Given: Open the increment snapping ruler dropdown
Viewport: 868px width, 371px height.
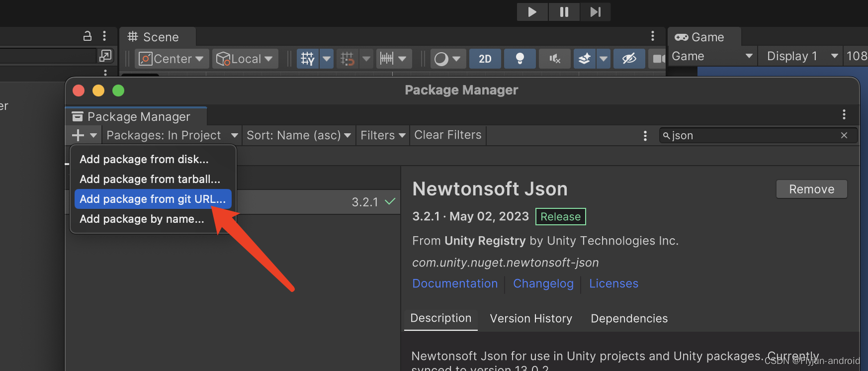Looking at the screenshot, I should pyautogui.click(x=393, y=59).
